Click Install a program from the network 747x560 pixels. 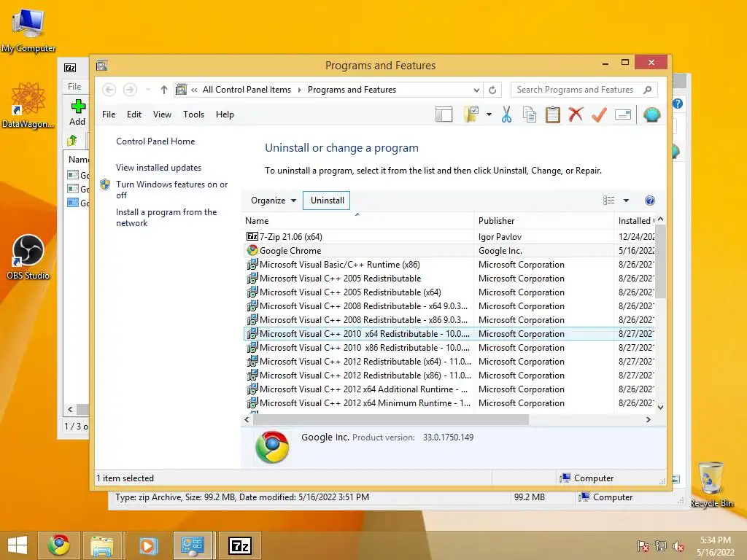pos(166,217)
